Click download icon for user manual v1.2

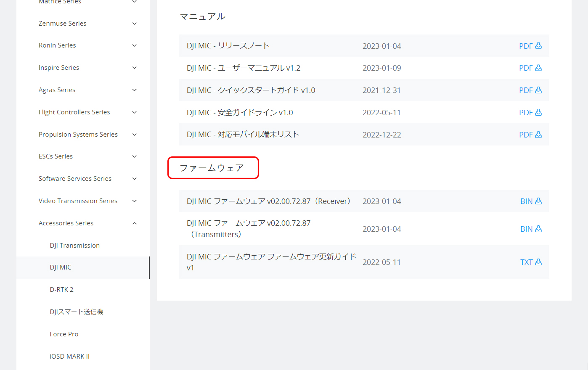point(538,68)
